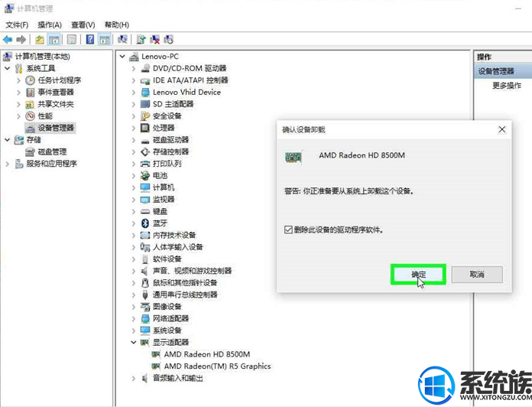
Task: Click the speaker icon next to 声音、视频和游戏控制器
Action: point(144,271)
